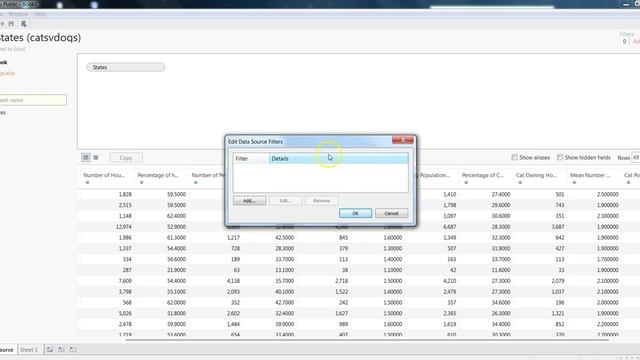This screenshot has width=640, height=360.
Task: Enable the Show aliases checkbox
Action: click(515, 158)
